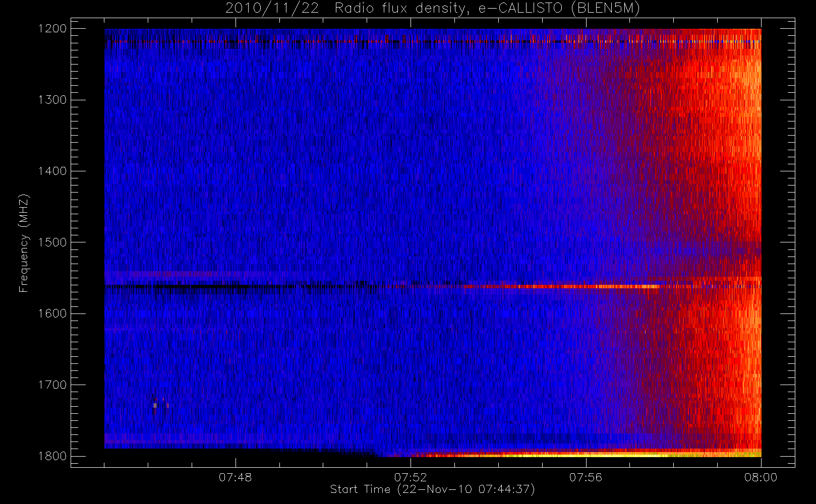
Task: Click the 07:48 time tick label
Action: (235, 477)
